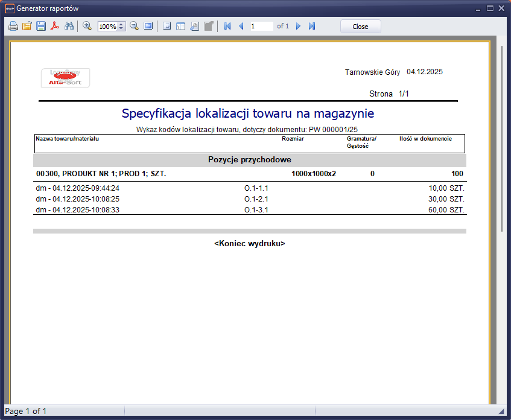The height and width of the screenshot is (420, 511).
Task: Toggle the thumbnails panel icon
Action: pyautogui.click(x=180, y=27)
